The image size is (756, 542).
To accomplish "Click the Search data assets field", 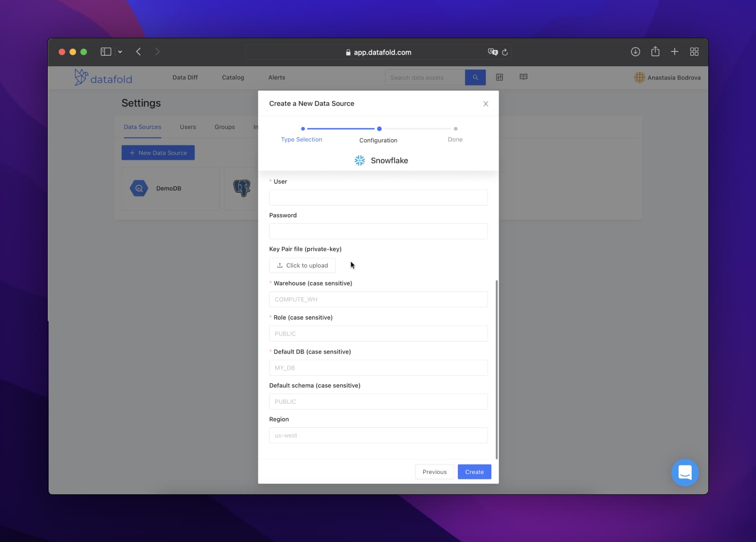I will coord(425,77).
